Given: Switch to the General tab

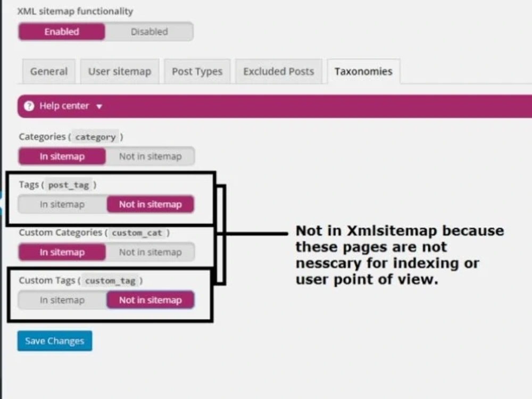Looking at the screenshot, I should click(49, 71).
